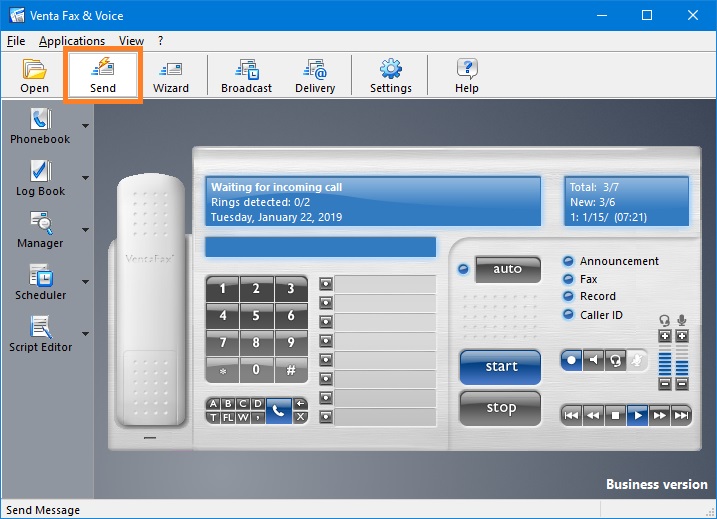The width and height of the screenshot is (717, 519).
Task: Decrease microphone volume with minus button
Action: pos(682,384)
